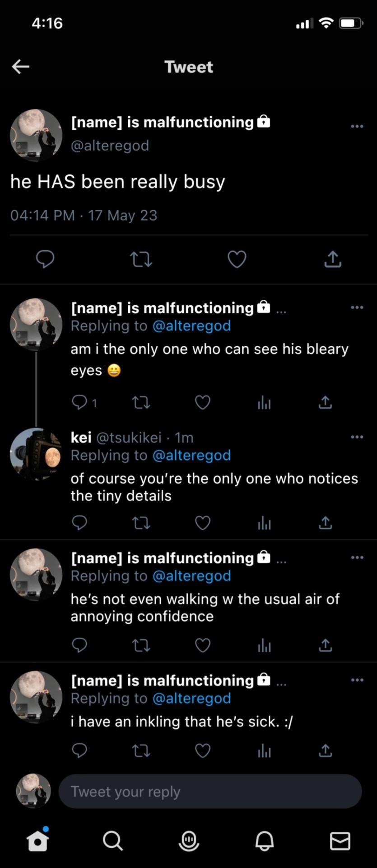
Task: Focus the "Tweet your reply" field
Action: point(210,792)
